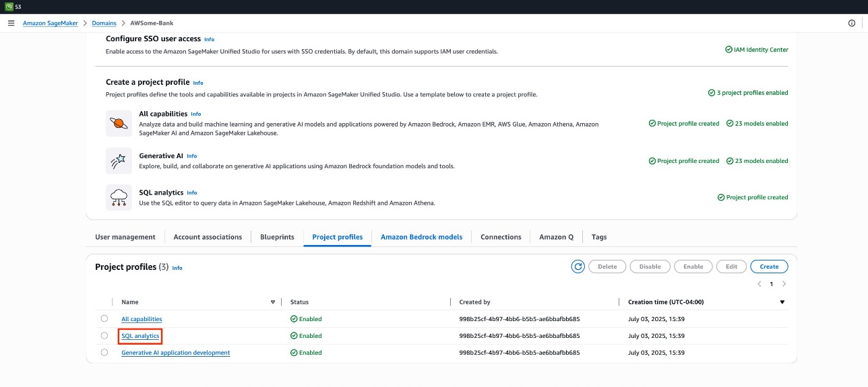Click the Edit button
The width and height of the screenshot is (868, 387).
click(x=731, y=267)
